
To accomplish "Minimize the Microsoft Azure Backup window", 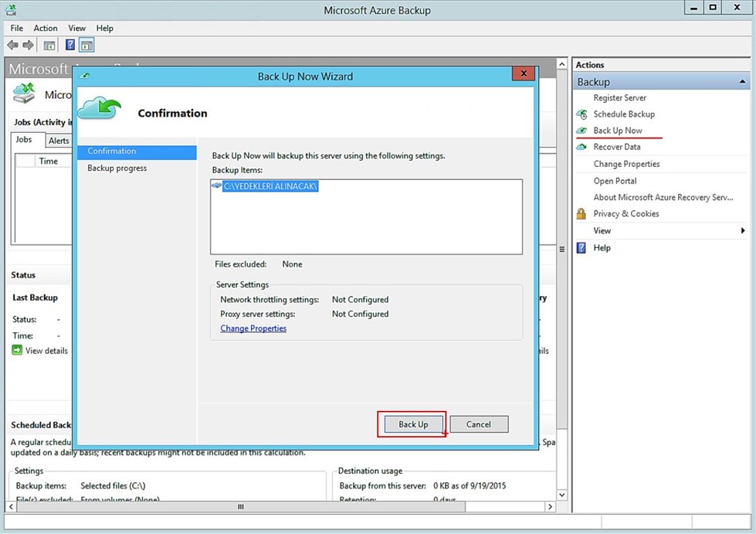I will 693,7.
